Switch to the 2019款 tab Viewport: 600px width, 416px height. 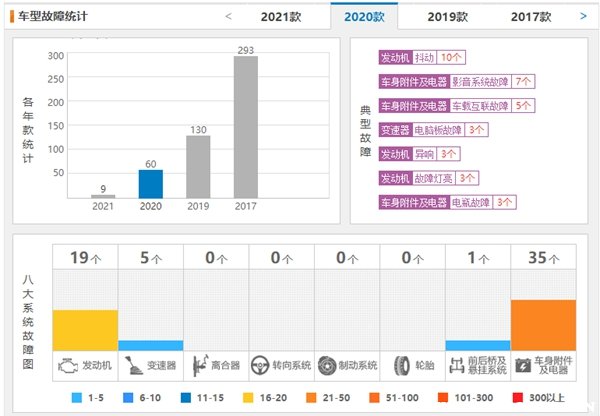tap(447, 16)
